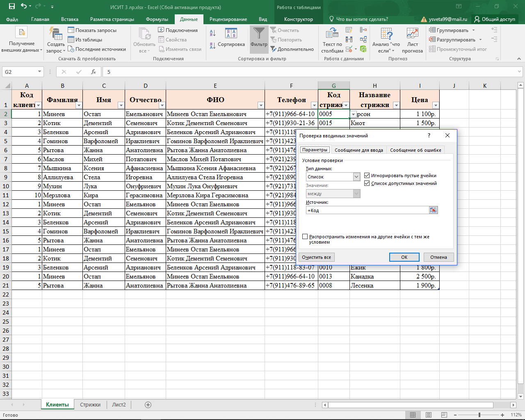Open the data type dropdown showing Список
Viewport: 525px width, 420px height.
coord(356,177)
